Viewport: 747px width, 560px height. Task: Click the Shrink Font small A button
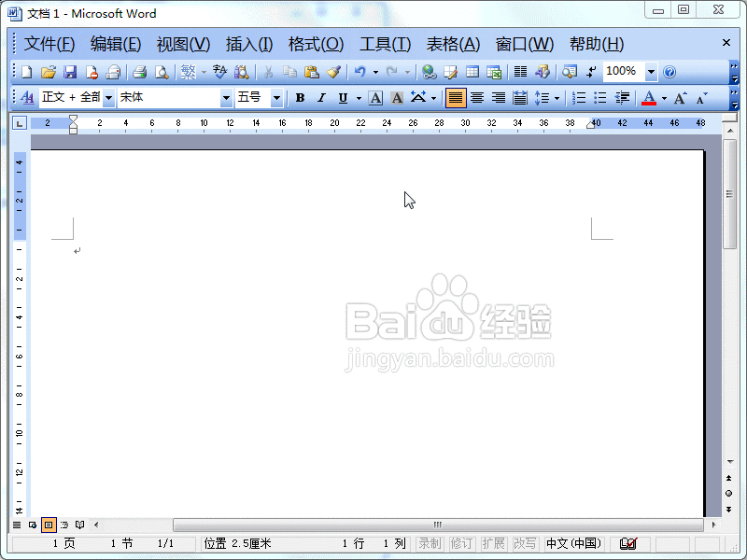[x=701, y=98]
